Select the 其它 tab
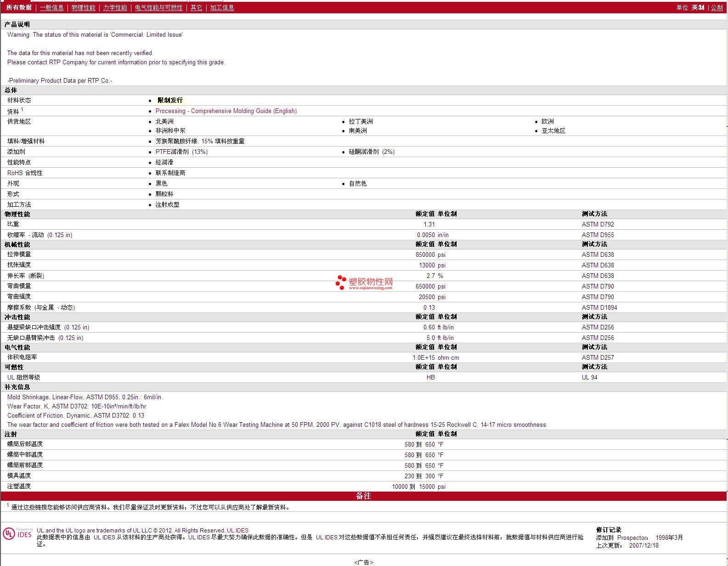Image resolution: width=728 pixels, height=566 pixels. point(196,8)
